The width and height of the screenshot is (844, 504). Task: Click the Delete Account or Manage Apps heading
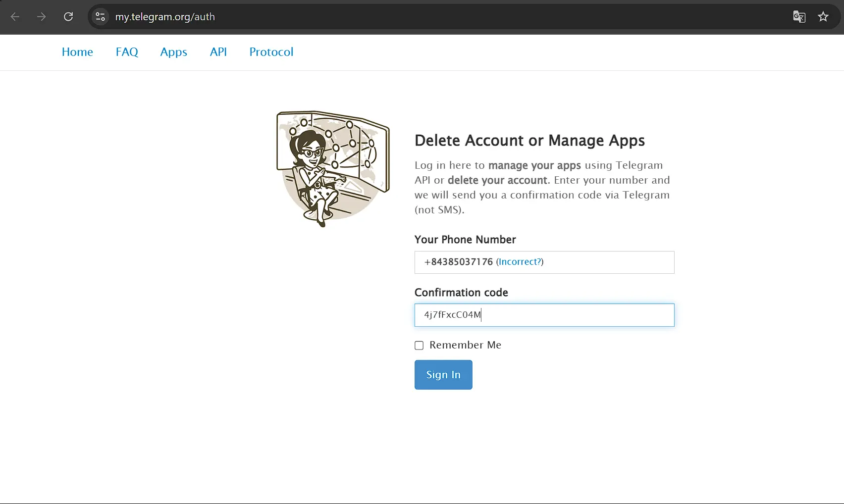(529, 141)
